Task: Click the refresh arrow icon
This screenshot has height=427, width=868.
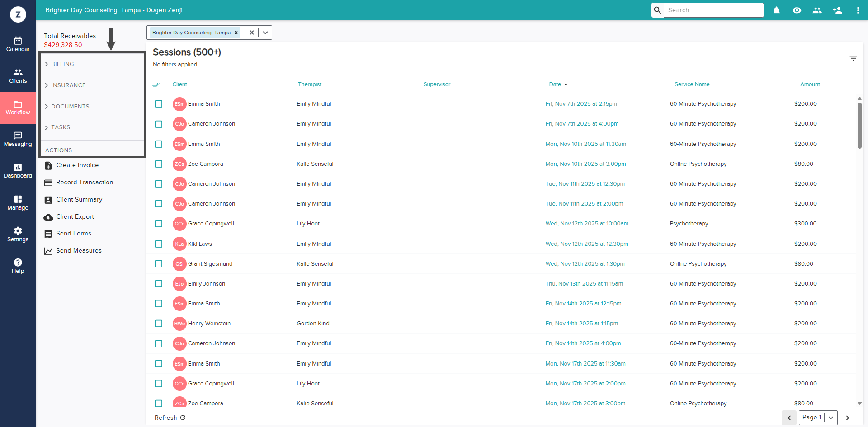Action: [x=183, y=418]
